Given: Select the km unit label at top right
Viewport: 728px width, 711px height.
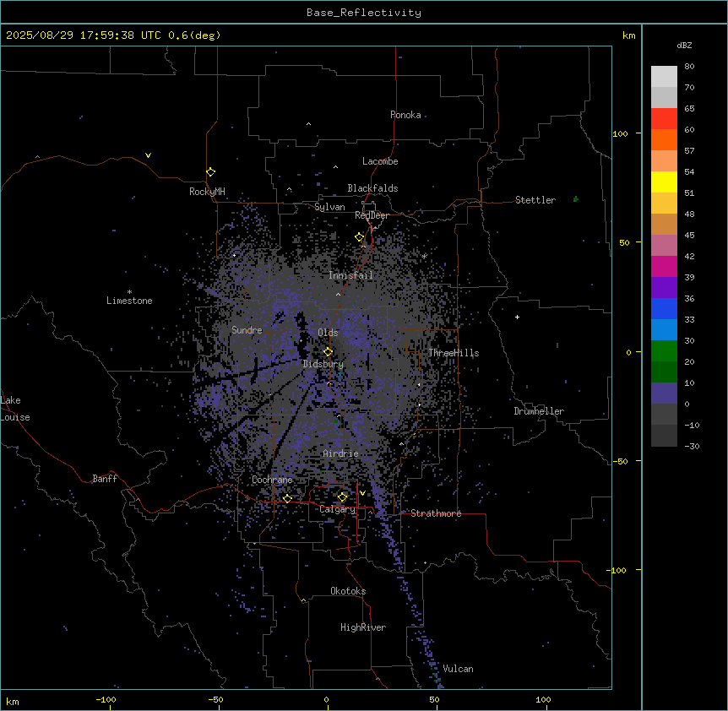Looking at the screenshot, I should click(629, 35).
